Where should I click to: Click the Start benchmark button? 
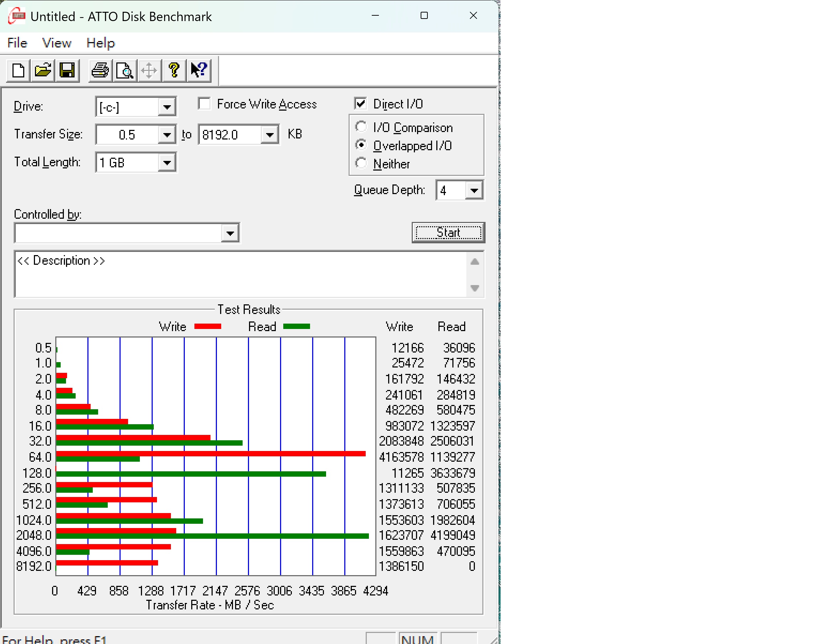pyautogui.click(x=448, y=233)
